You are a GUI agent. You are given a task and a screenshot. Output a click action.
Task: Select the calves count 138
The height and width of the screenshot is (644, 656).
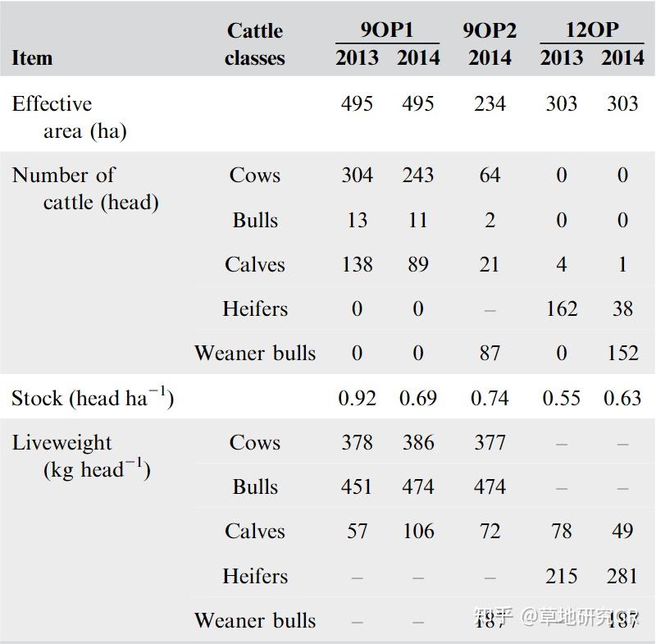[x=357, y=265]
